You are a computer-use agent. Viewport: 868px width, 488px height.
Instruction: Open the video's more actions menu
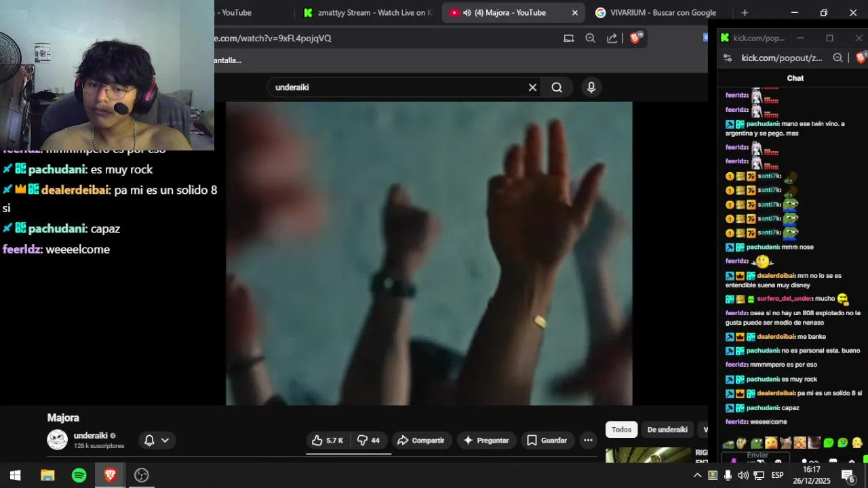click(588, 441)
